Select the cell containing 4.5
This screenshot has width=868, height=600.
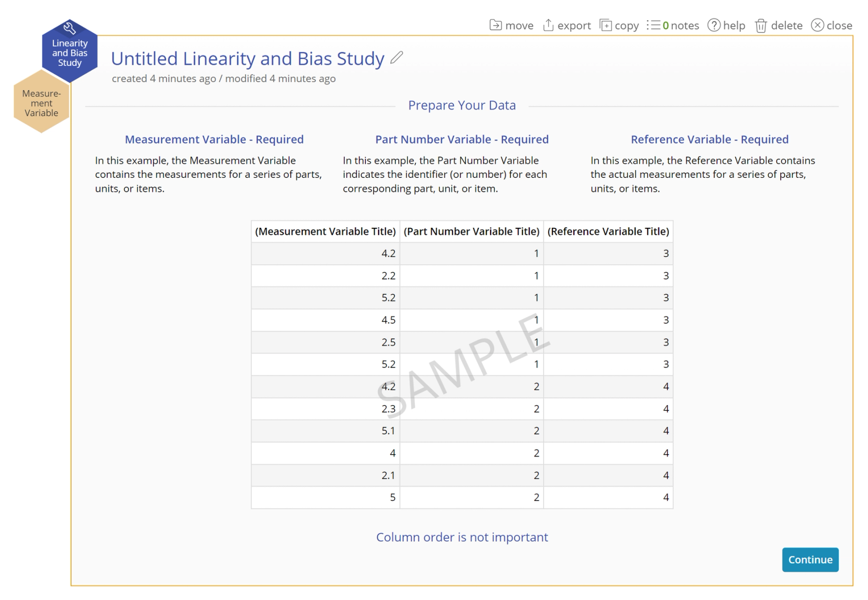[326, 320]
